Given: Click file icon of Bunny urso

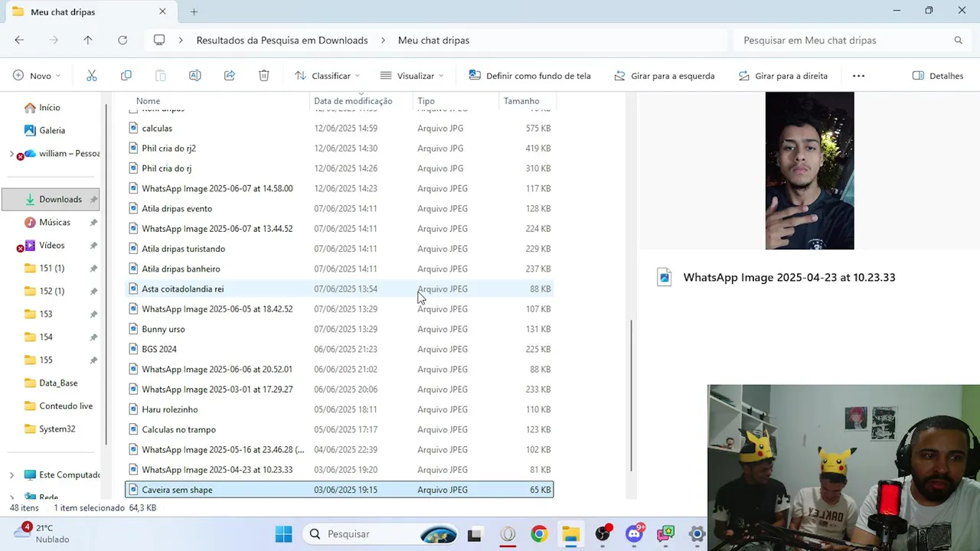Looking at the screenshot, I should click(x=133, y=329).
